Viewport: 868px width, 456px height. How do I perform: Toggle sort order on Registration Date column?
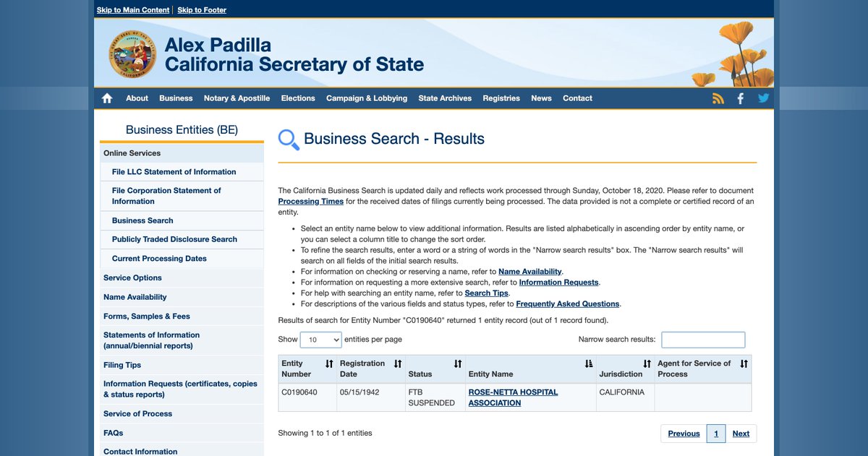(x=397, y=364)
